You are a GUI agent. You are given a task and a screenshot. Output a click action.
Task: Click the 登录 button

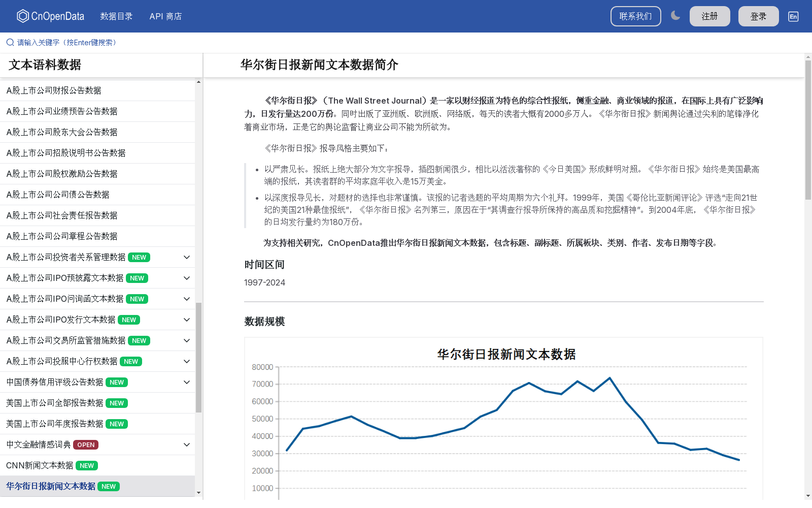pos(759,16)
